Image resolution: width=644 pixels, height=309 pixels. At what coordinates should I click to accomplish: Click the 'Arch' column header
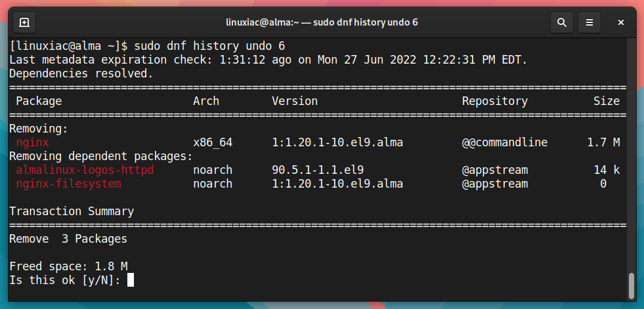point(206,101)
